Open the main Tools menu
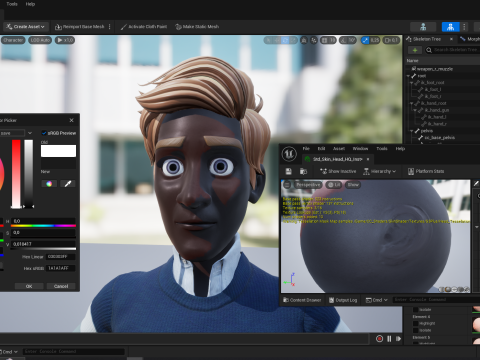This screenshot has height=360, width=480. click(12, 4)
